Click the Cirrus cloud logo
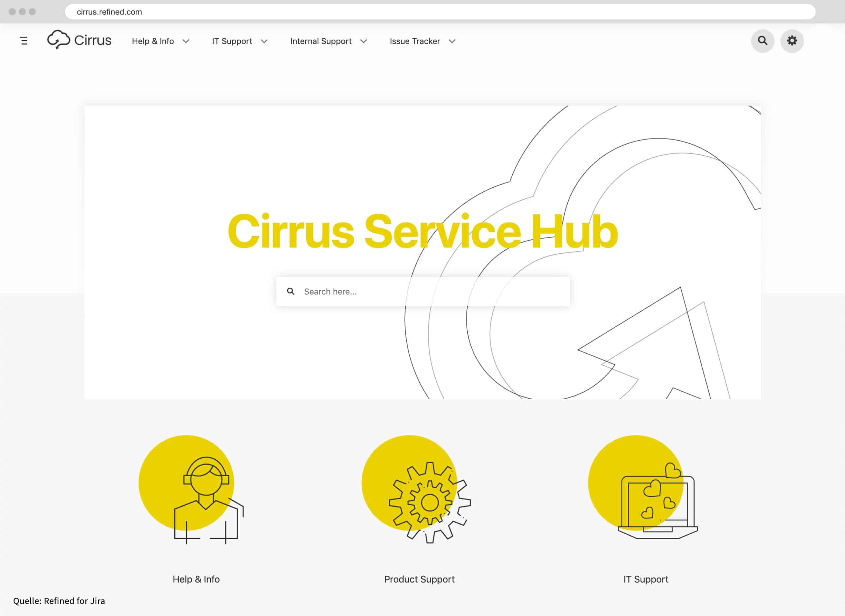The image size is (845, 616). click(x=58, y=40)
